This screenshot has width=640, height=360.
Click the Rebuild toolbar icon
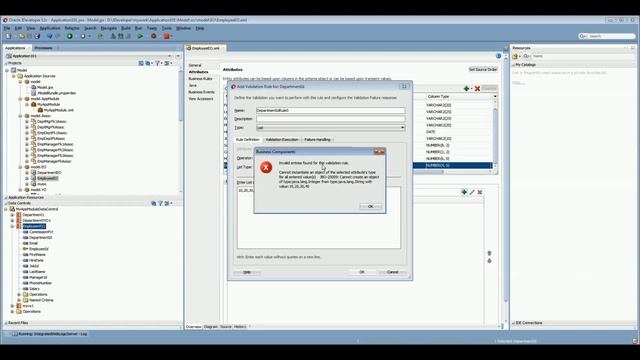pos(120,36)
